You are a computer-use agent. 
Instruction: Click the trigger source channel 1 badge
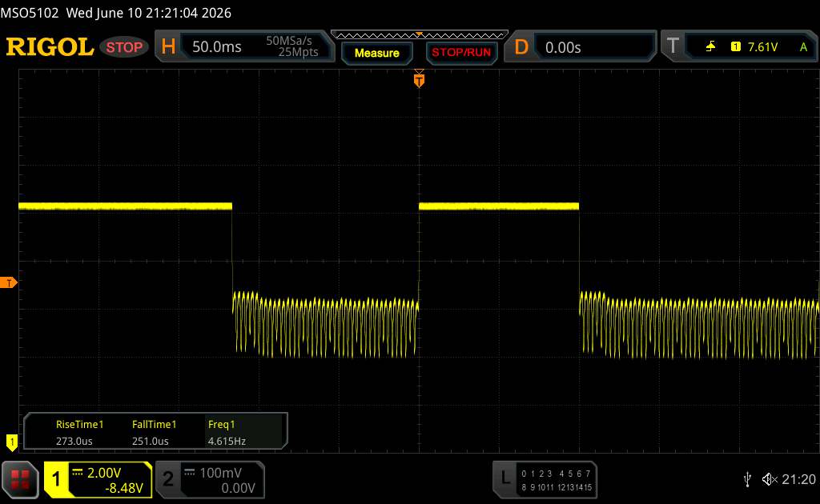pyautogui.click(x=735, y=47)
